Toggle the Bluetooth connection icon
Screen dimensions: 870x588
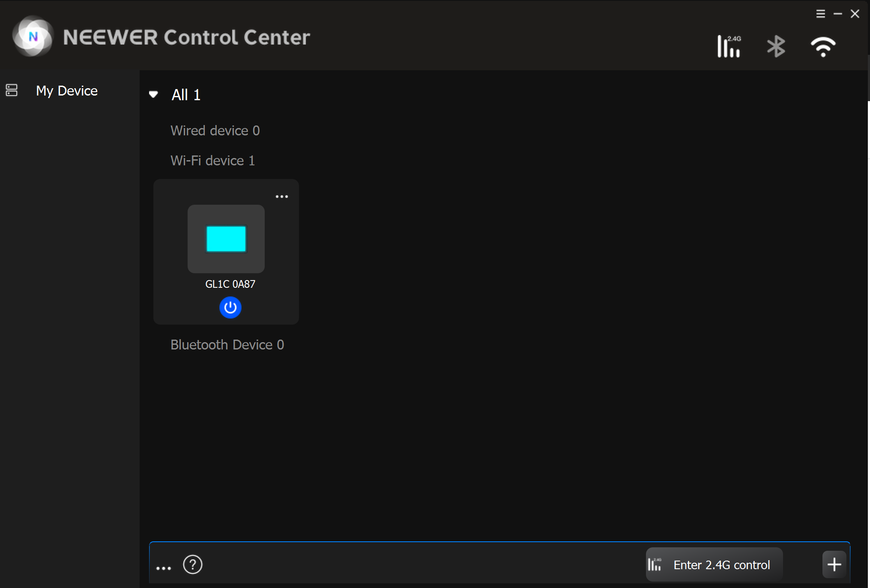(x=776, y=46)
